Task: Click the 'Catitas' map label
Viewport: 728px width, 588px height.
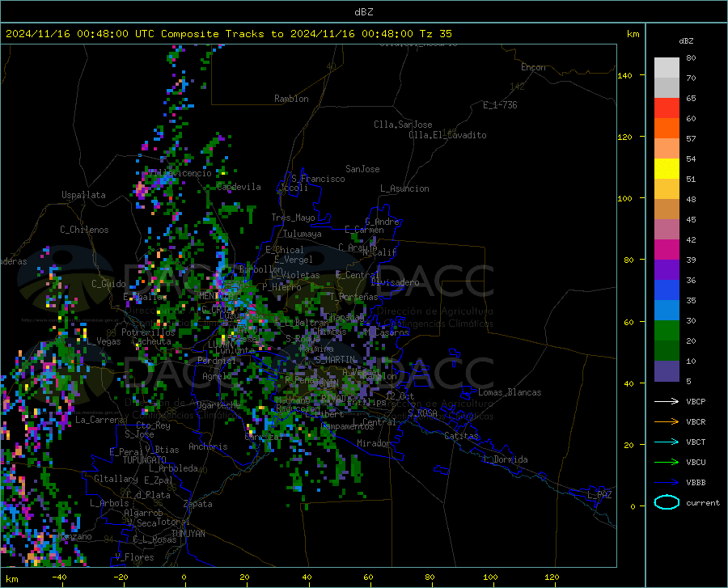Action: click(461, 436)
